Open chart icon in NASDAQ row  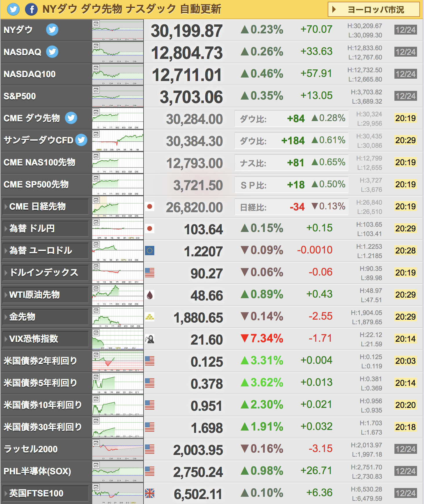click(96, 46)
